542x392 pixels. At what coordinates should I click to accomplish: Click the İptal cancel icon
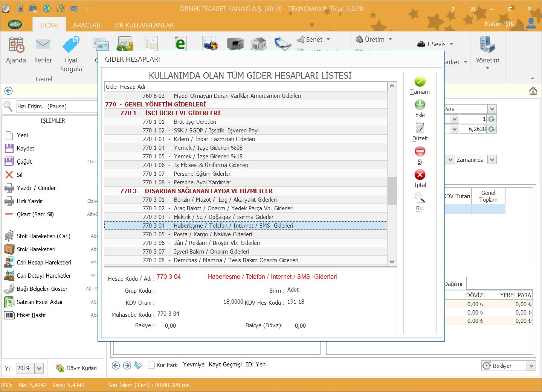tap(420, 175)
